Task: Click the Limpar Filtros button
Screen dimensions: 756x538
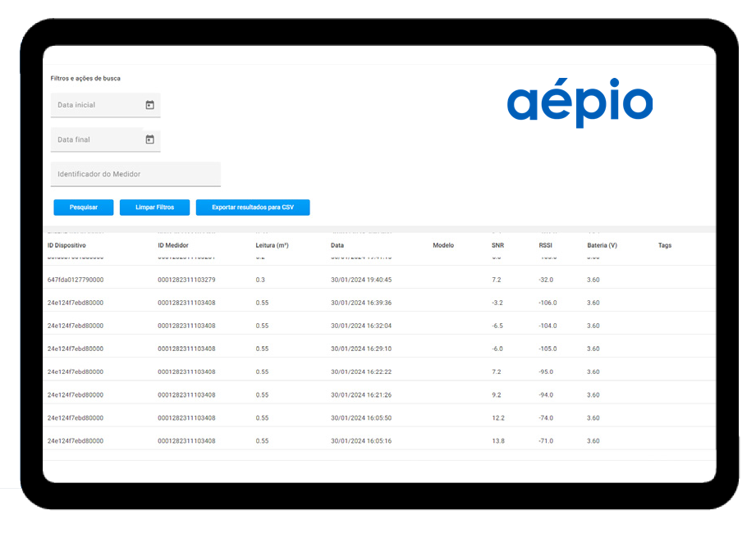Action: [154, 207]
